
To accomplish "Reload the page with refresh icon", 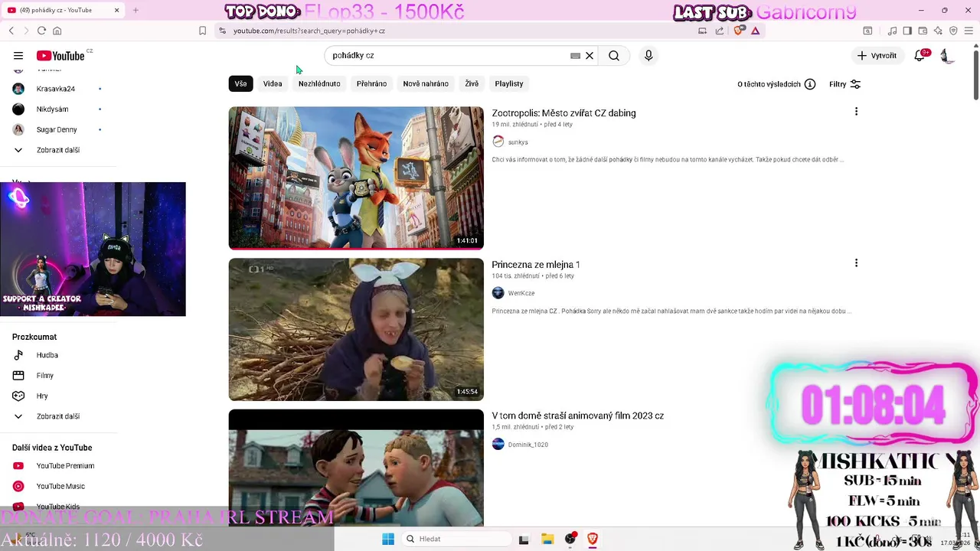I will click(x=41, y=31).
